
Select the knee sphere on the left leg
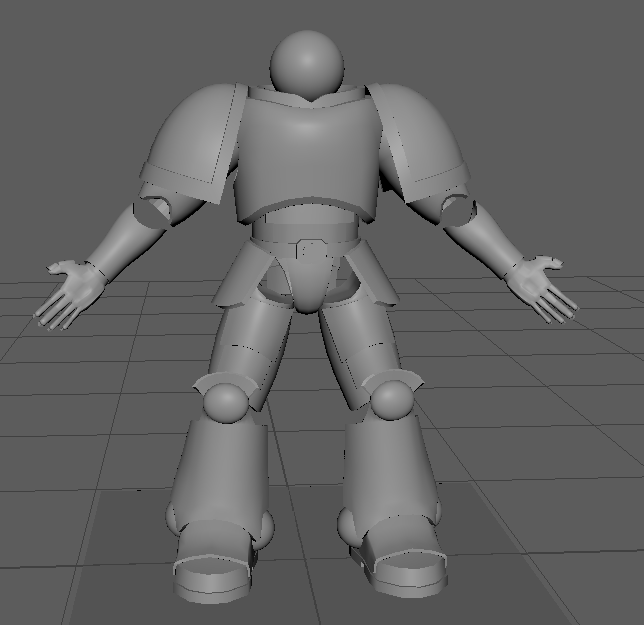click(x=226, y=403)
